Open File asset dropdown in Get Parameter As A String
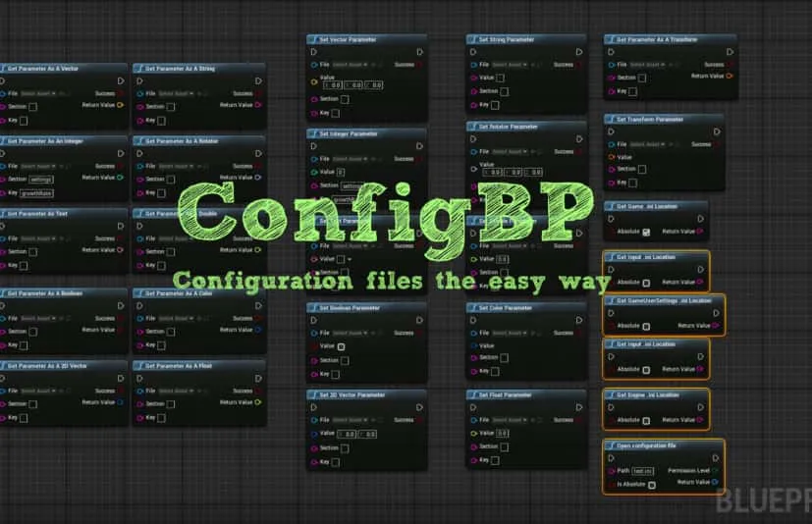812x524 pixels. (x=176, y=94)
